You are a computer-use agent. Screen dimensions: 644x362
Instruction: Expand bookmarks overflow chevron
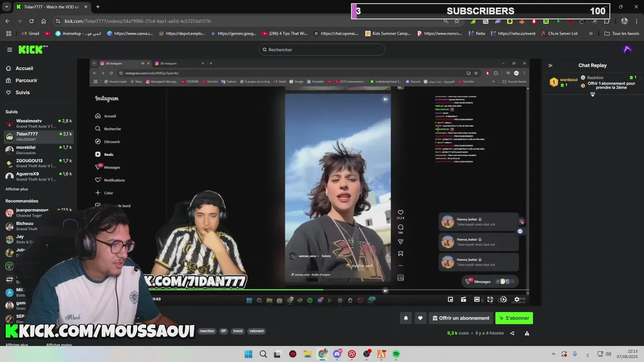point(591,33)
